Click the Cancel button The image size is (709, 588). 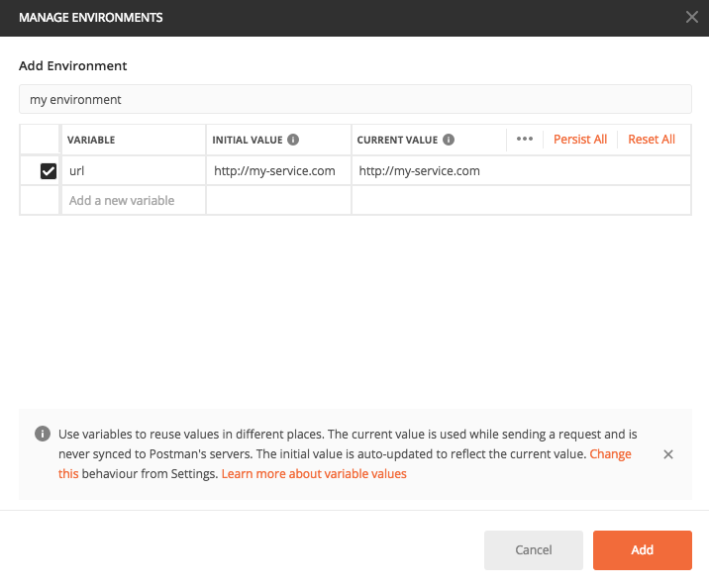tap(533, 550)
